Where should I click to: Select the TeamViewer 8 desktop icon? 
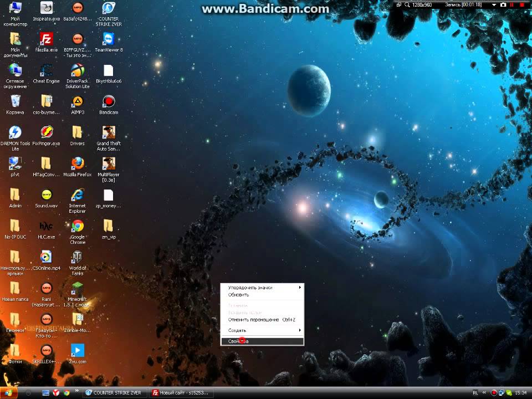[x=109, y=42]
